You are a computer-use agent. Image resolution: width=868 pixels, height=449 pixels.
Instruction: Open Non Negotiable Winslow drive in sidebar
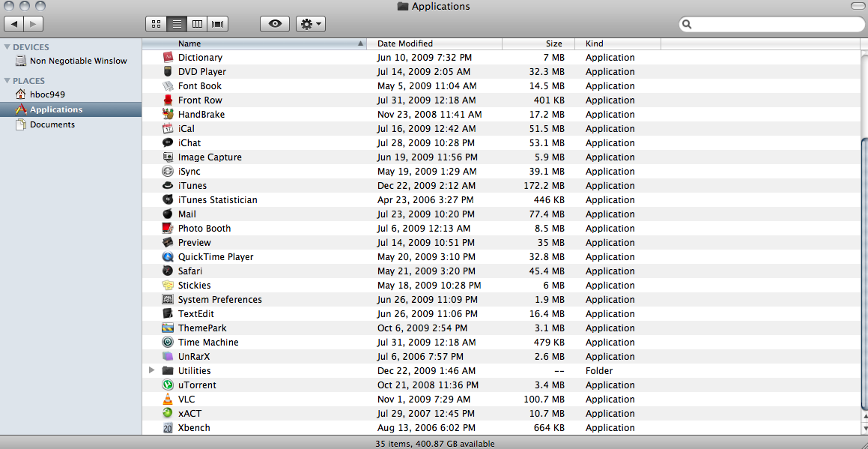(x=71, y=61)
